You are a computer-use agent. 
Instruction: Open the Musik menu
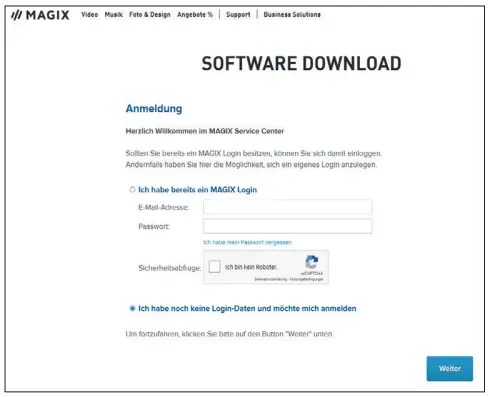114,15
